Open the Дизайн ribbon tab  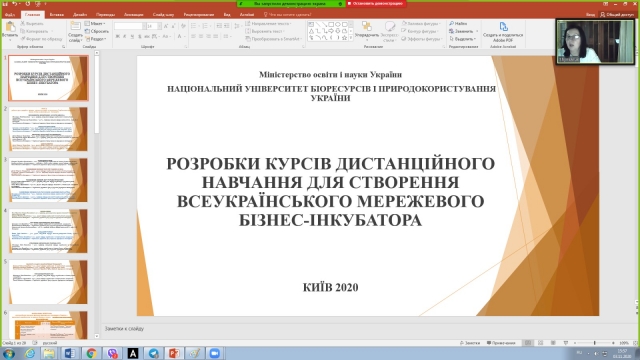pos(80,15)
